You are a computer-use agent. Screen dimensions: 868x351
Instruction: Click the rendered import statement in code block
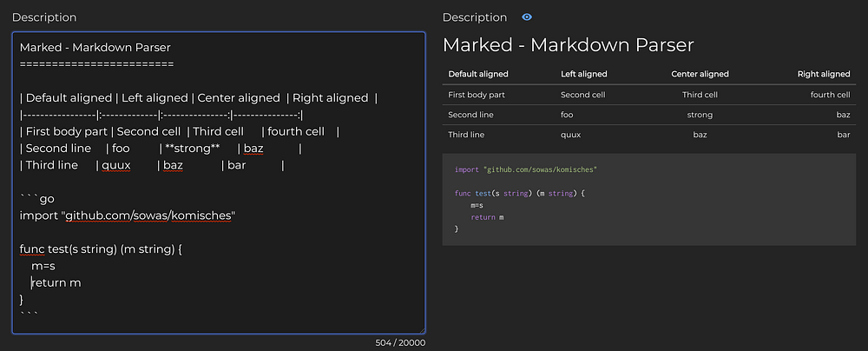[x=526, y=169]
